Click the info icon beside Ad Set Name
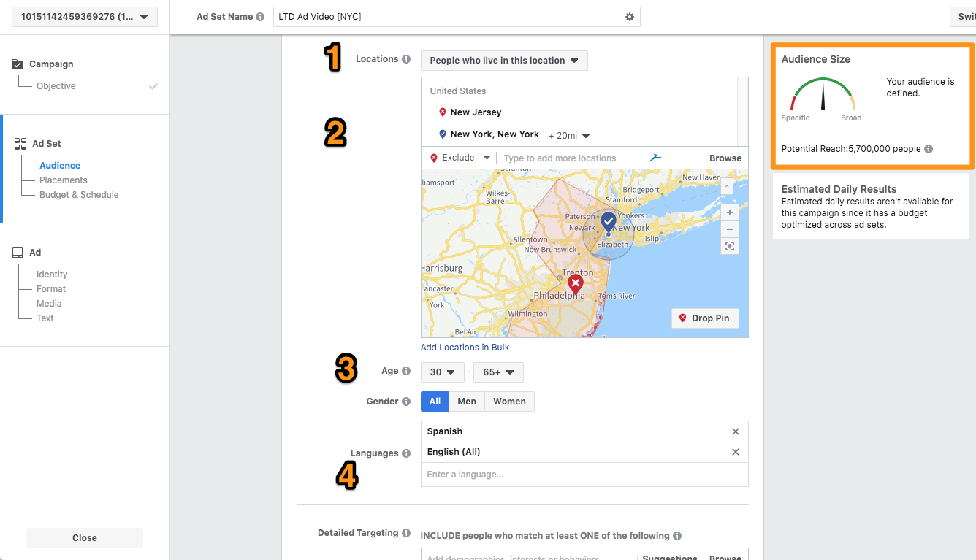This screenshot has height=560, width=976. click(260, 17)
